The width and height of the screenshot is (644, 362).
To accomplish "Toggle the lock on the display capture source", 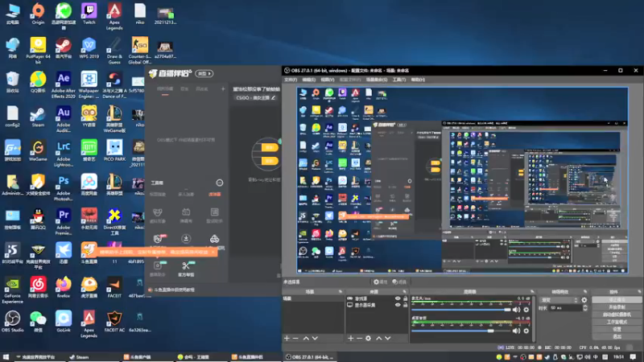I will pos(406,305).
